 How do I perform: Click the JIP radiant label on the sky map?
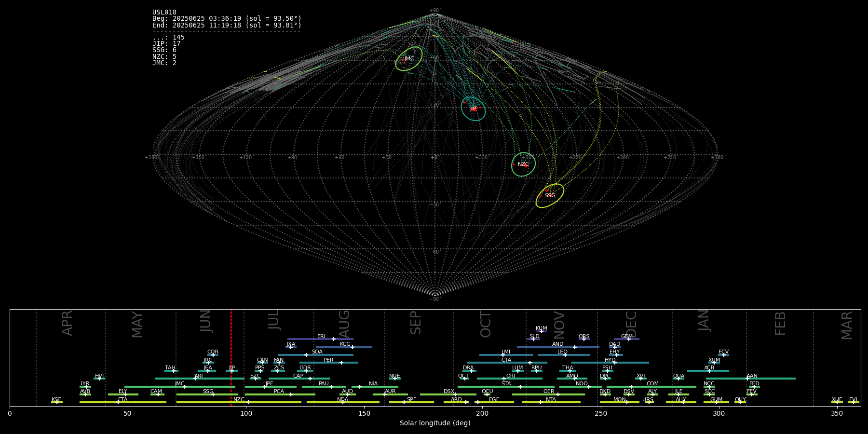point(473,109)
